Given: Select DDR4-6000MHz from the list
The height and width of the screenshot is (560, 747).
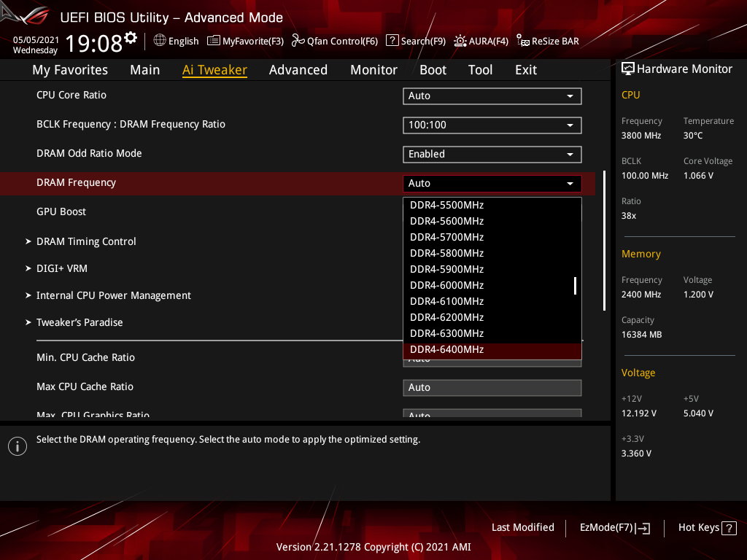Looking at the screenshot, I should click(446, 285).
